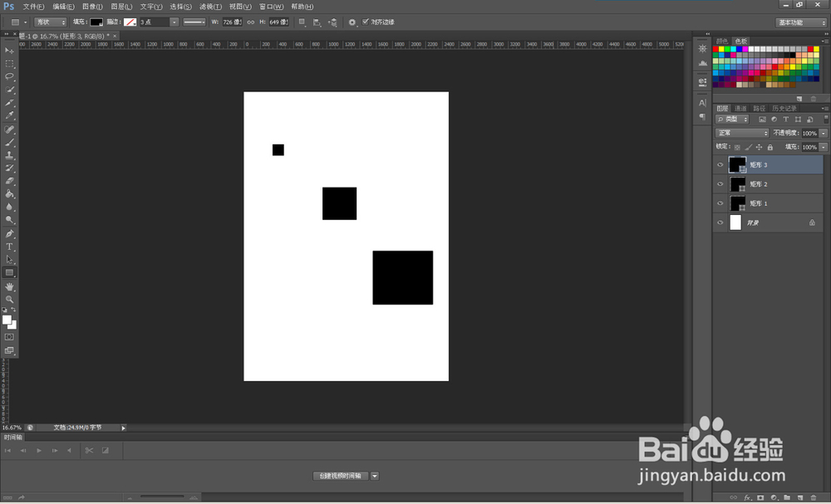Click the Lasso tool

click(x=9, y=76)
